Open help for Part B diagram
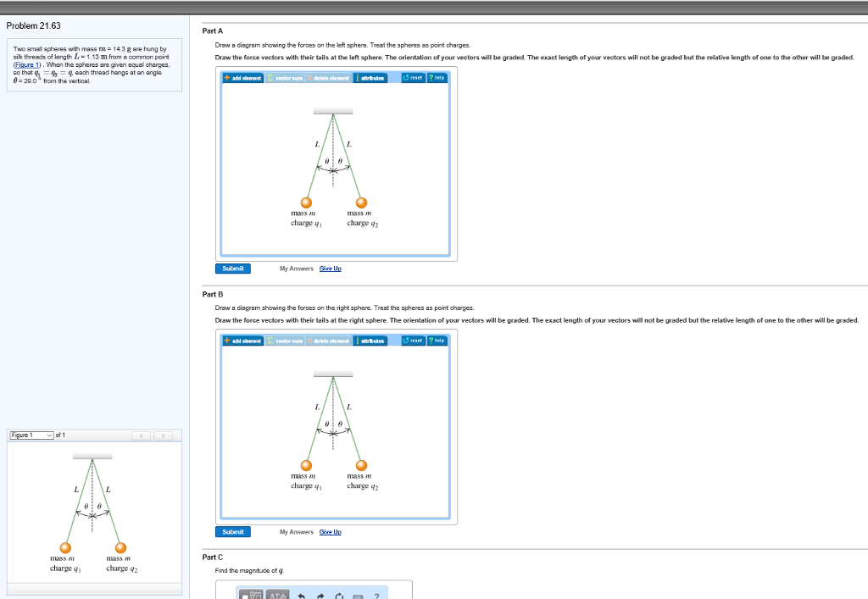Viewport: 868px width, 599px height. click(437, 341)
